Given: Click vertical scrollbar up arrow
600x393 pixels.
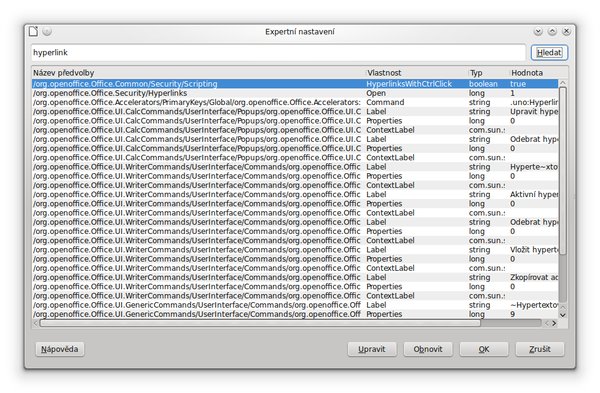Looking at the screenshot, I should click(x=563, y=83).
